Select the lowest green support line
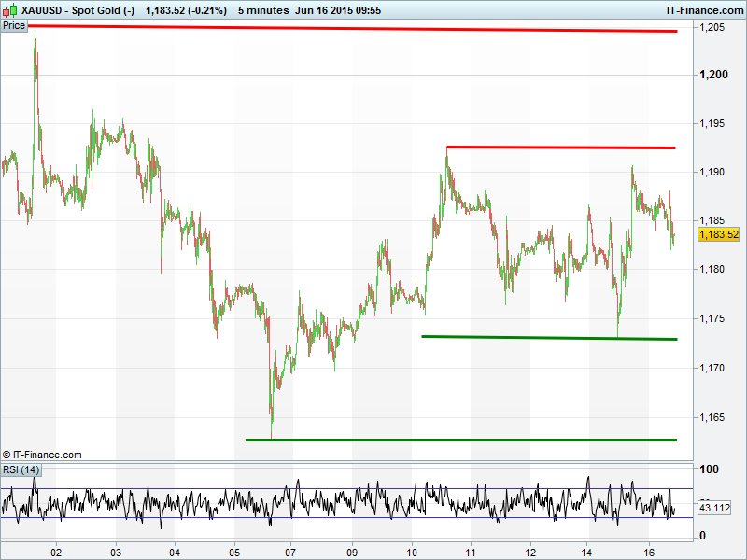This screenshot has width=747, height=560. click(460, 439)
